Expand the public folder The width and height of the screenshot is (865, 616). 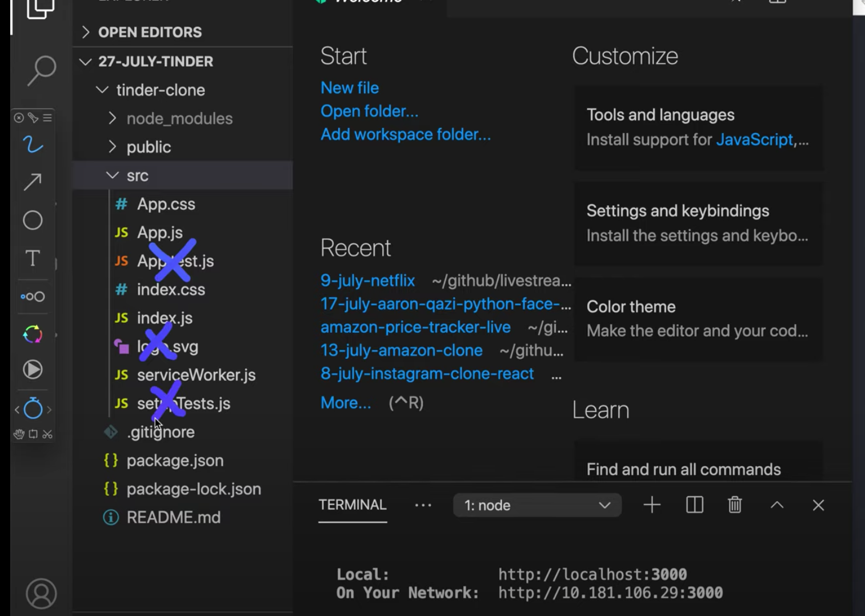(x=183, y=147)
